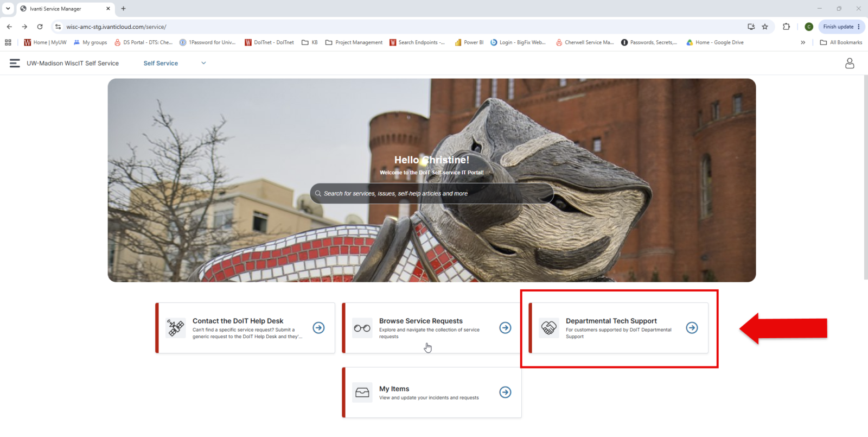Screen dimensions: 868x437
Task: Open the Home - Google Drive bookmark
Action: 715,42
